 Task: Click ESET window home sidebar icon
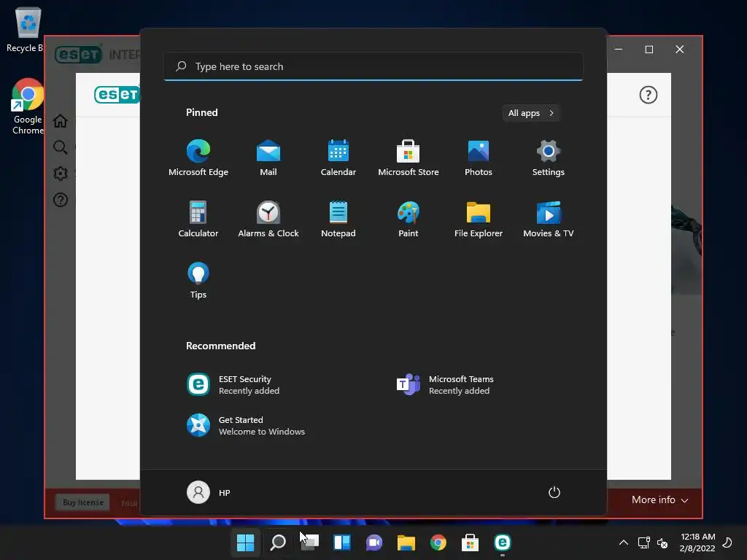point(60,121)
